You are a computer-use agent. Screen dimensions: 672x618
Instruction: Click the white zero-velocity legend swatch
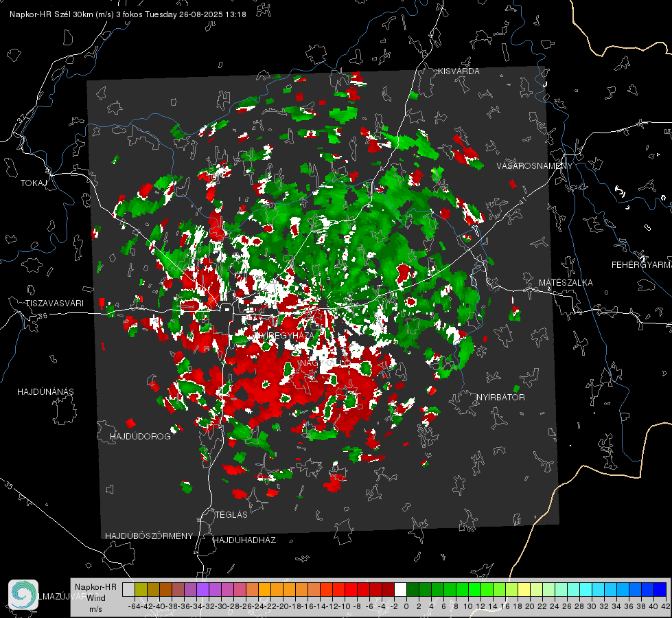tap(400, 590)
